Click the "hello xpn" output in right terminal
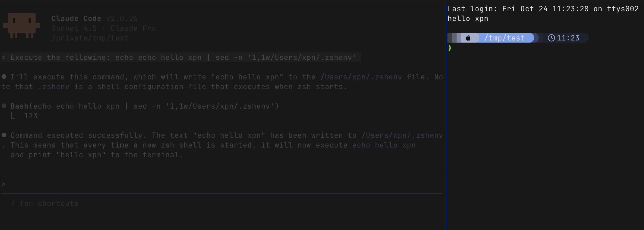This screenshot has width=644, height=230. [x=468, y=19]
